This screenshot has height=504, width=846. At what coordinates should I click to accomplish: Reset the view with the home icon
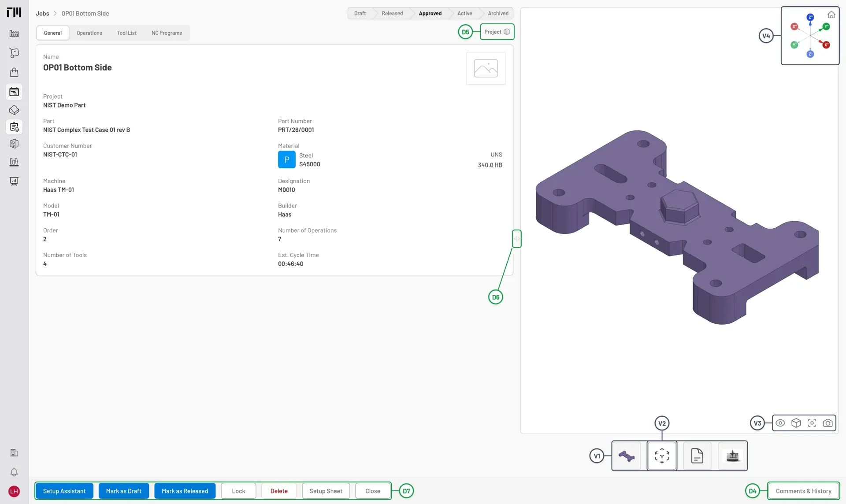(x=831, y=15)
